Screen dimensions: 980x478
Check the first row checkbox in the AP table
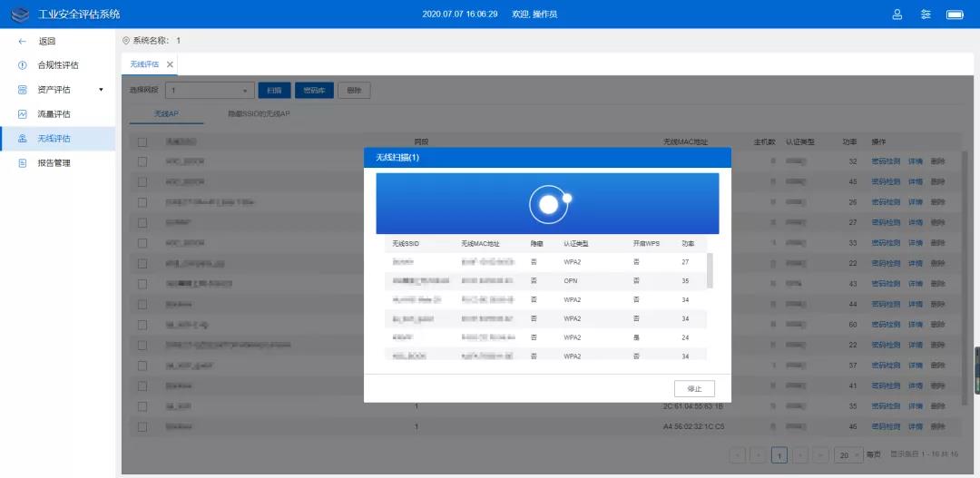tap(142, 161)
